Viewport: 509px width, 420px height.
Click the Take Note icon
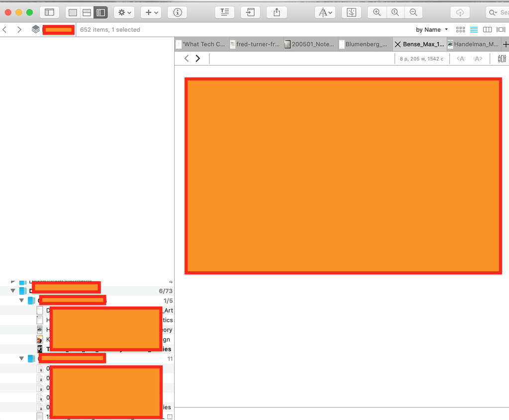[x=224, y=12]
